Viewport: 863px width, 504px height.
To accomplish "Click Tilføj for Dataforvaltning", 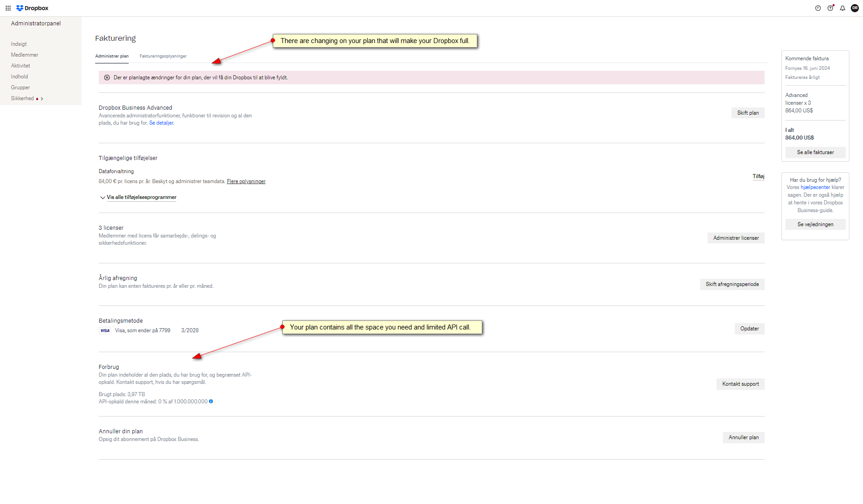I will point(758,176).
